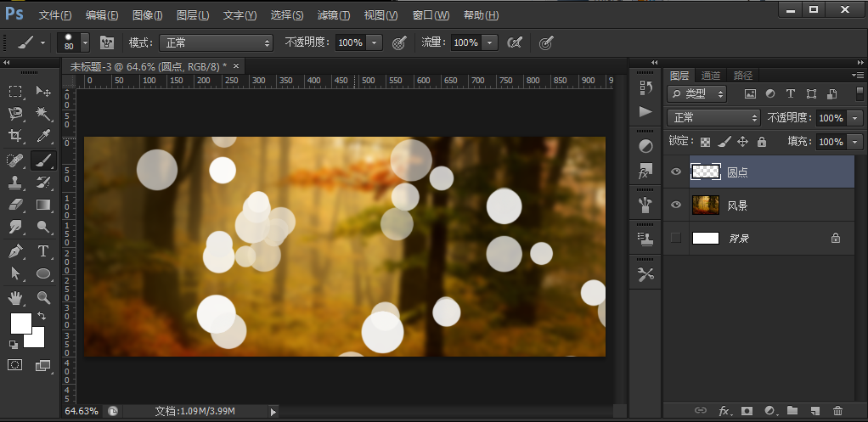868x422 pixels.
Task: Open the layer blend mode 正常 dropdown
Action: pyautogui.click(x=713, y=118)
